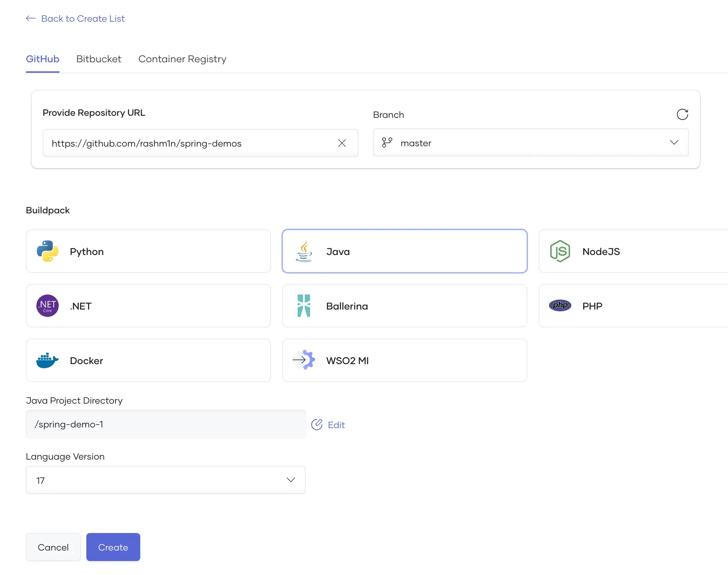728x575 pixels.
Task: Pick the NodeJS buildpack card
Action: pos(633,251)
